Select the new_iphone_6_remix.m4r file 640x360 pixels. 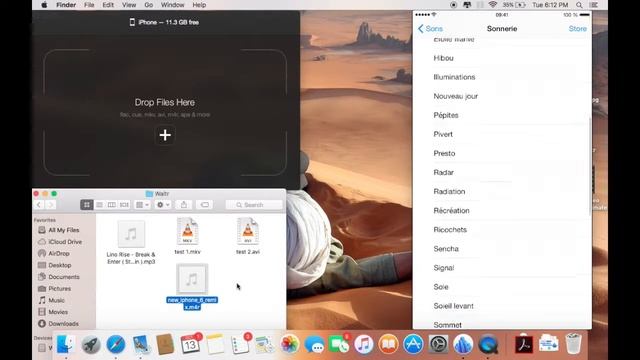pyautogui.click(x=192, y=287)
